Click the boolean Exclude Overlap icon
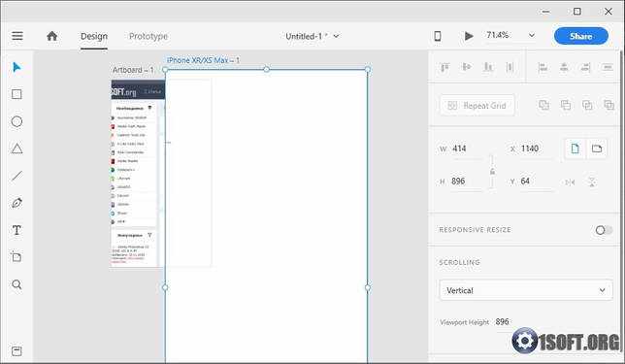Viewport: 625px width, 364px height. click(609, 105)
